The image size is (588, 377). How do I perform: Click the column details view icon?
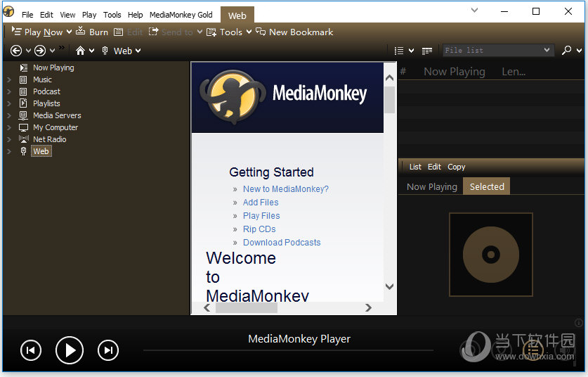pos(426,51)
